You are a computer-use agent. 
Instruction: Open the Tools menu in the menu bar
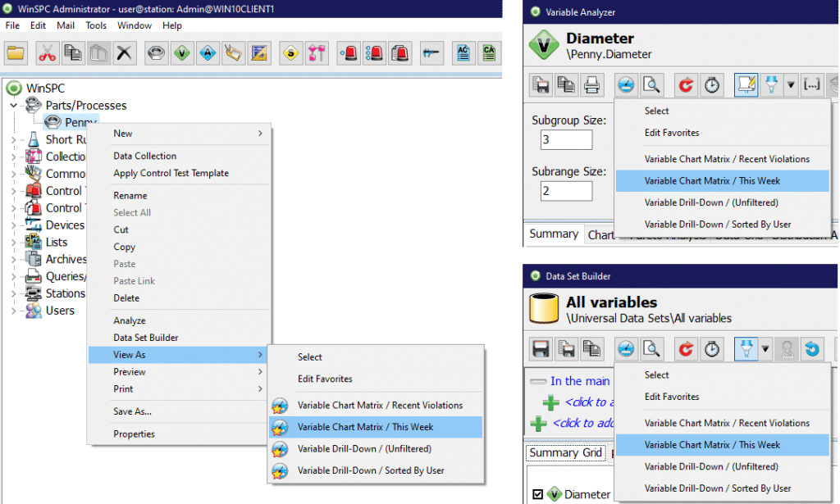tap(96, 25)
